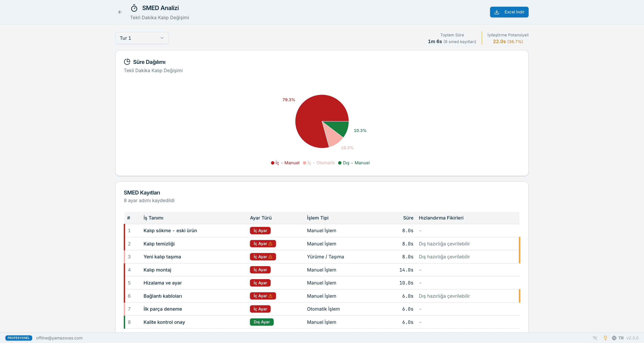Click the 'Süre' column header
Screen dimensions: 644x343
click(408, 218)
